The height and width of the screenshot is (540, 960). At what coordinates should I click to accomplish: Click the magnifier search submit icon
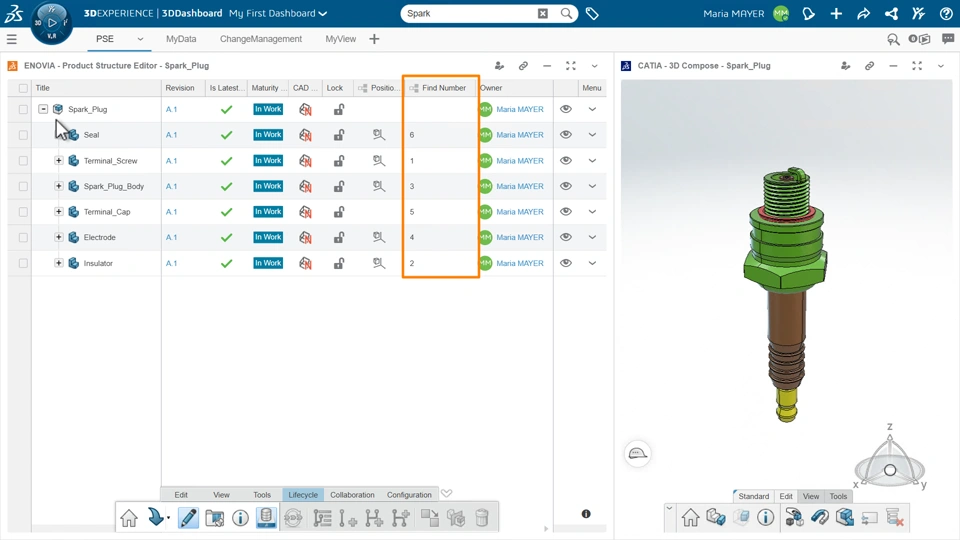pyautogui.click(x=567, y=13)
